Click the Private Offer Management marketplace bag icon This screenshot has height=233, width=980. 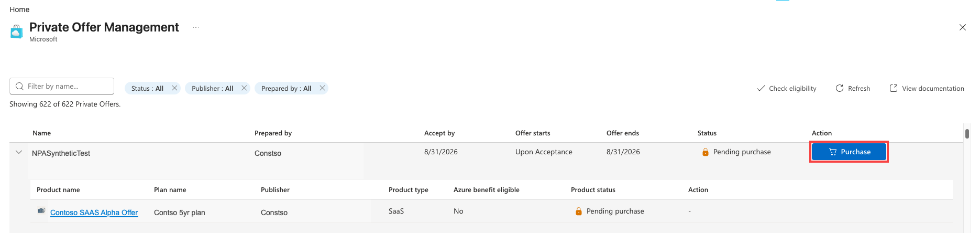(x=17, y=31)
